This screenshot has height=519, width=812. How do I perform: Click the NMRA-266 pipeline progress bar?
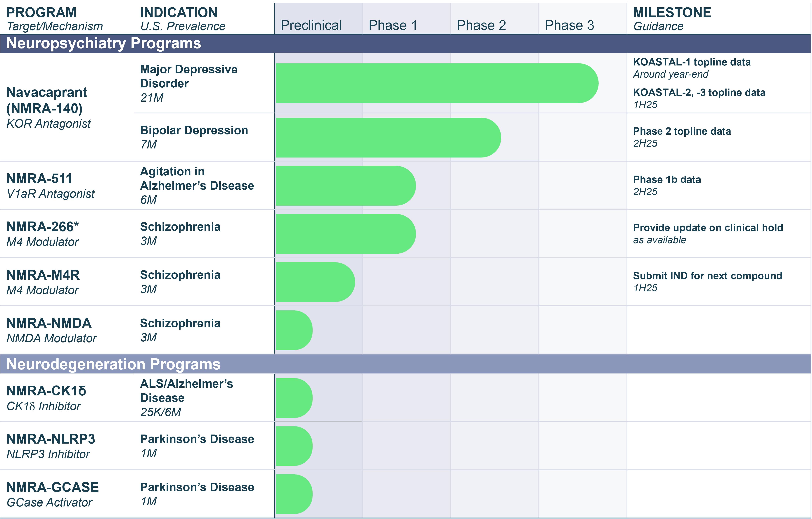click(x=345, y=234)
